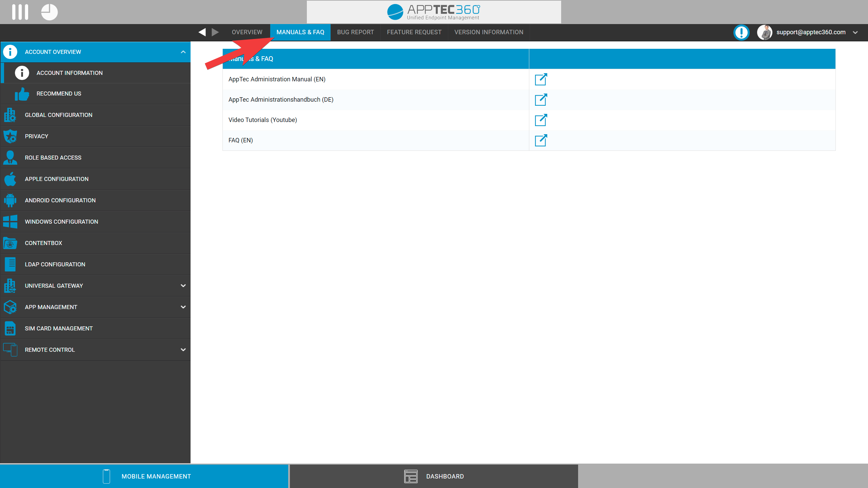868x488 pixels.
Task: Click the AppTec360 Unified Endpoint Management logo
Action: [x=434, y=11]
